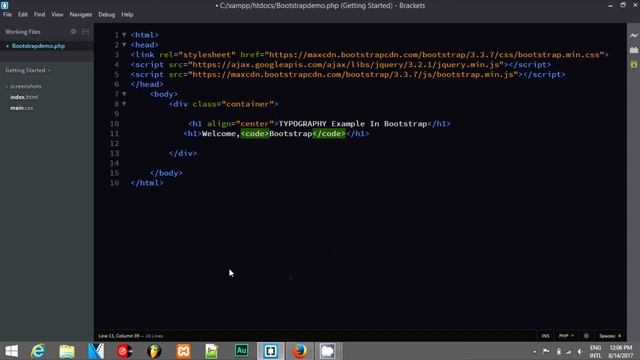Click the volume speaker tray icon
This screenshot has width=640, height=360.
pos(580,351)
